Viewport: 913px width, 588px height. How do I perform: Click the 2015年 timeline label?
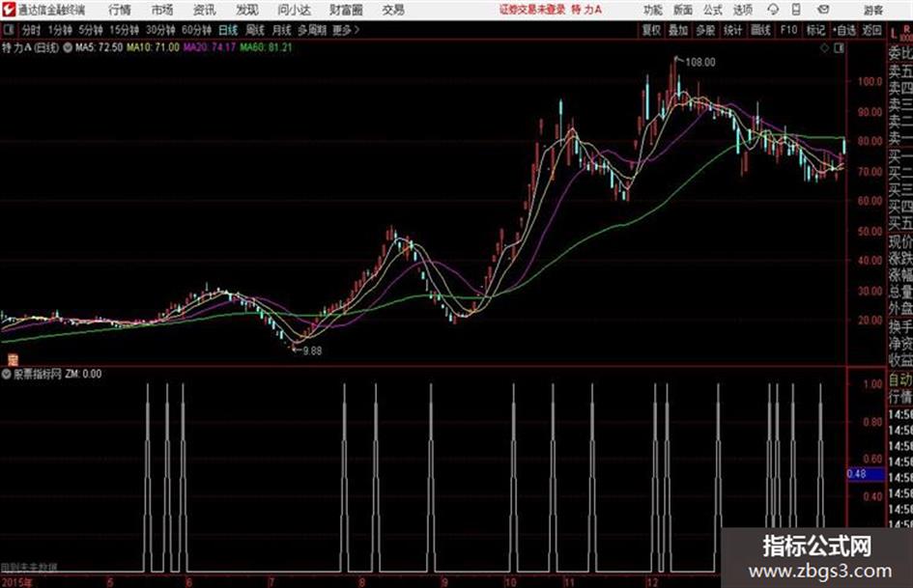(16, 582)
